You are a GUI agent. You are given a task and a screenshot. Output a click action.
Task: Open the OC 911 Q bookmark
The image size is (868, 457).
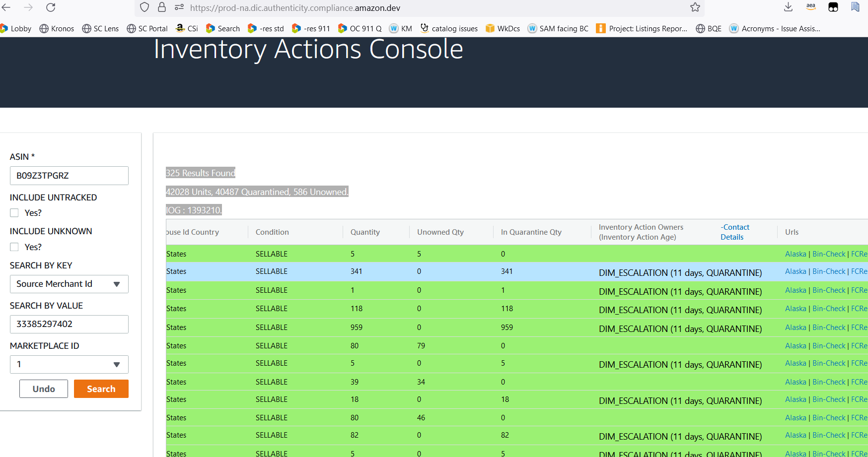360,29
